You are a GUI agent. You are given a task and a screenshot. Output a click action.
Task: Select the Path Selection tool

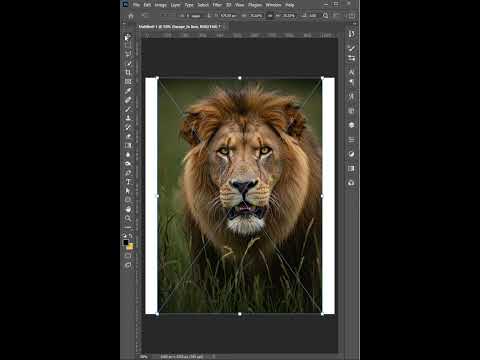coord(128,191)
